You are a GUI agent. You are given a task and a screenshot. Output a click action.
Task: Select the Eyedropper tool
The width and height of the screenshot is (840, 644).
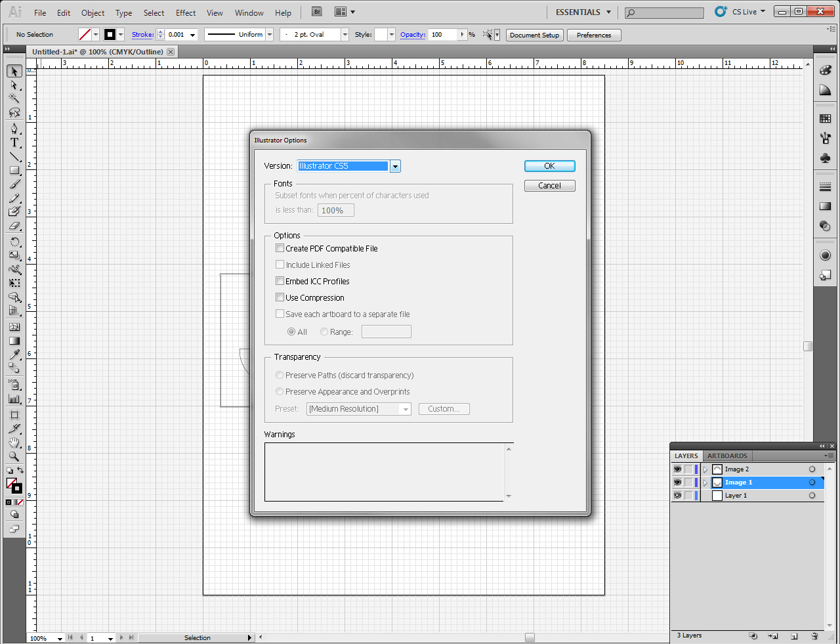[x=14, y=354]
